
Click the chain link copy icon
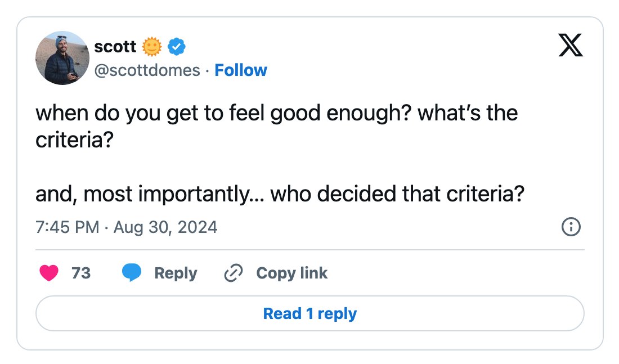234,273
